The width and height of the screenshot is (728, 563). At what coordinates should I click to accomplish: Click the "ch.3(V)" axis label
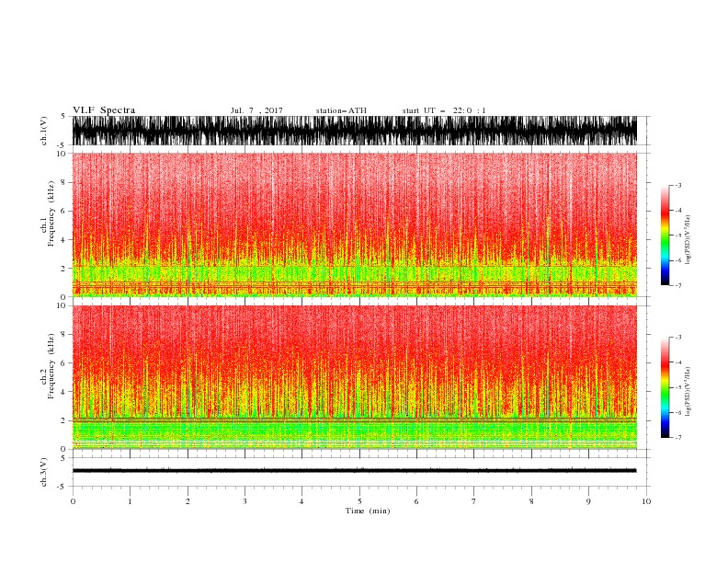coord(44,473)
